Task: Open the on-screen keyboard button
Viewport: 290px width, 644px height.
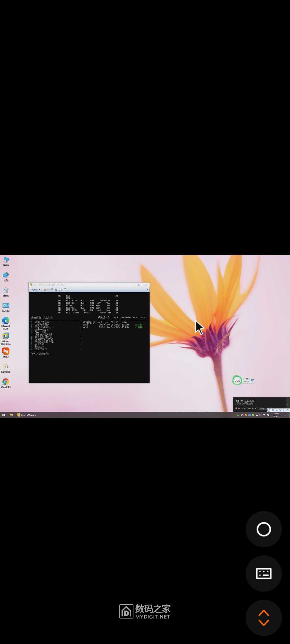Action: tap(264, 573)
